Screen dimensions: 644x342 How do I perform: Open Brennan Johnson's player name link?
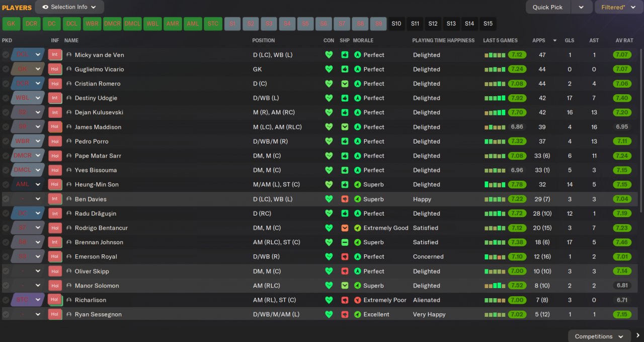[99, 242]
